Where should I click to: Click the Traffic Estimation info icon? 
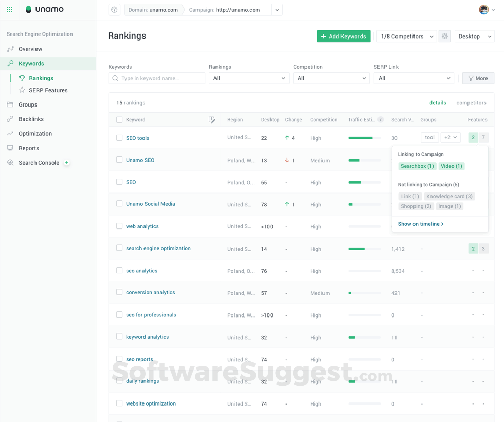click(x=381, y=120)
